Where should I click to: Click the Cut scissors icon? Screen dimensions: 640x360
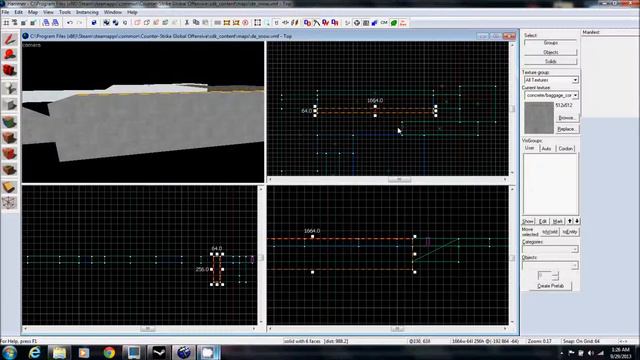187,23
